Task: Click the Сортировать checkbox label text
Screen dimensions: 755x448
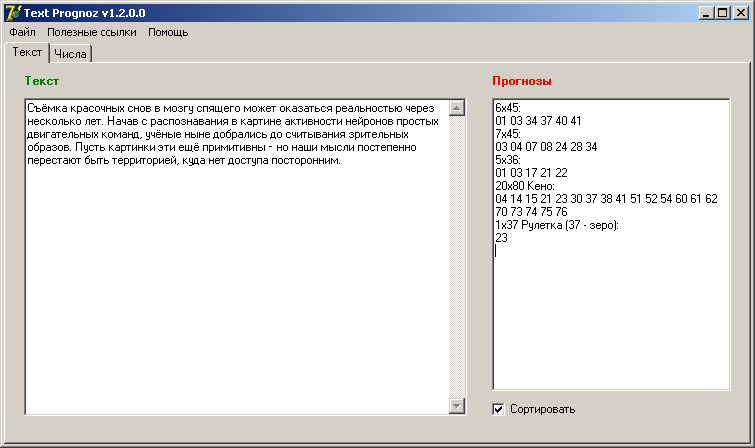Action: 542,409
